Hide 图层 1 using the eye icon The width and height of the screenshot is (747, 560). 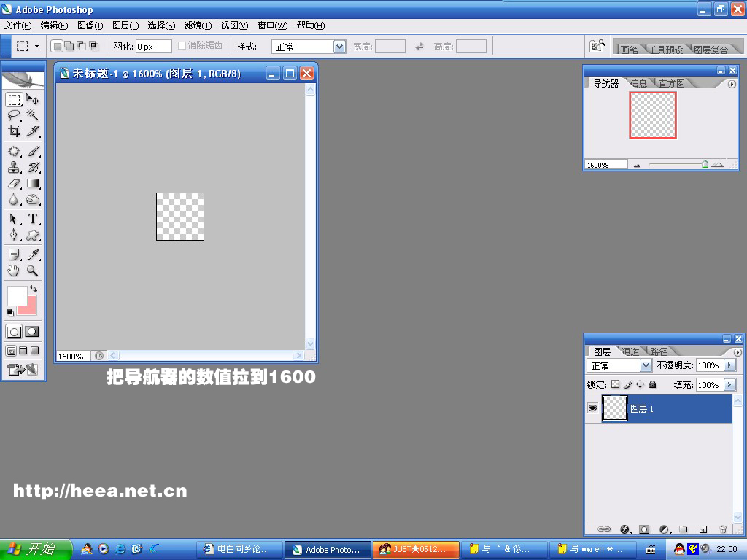[592, 409]
